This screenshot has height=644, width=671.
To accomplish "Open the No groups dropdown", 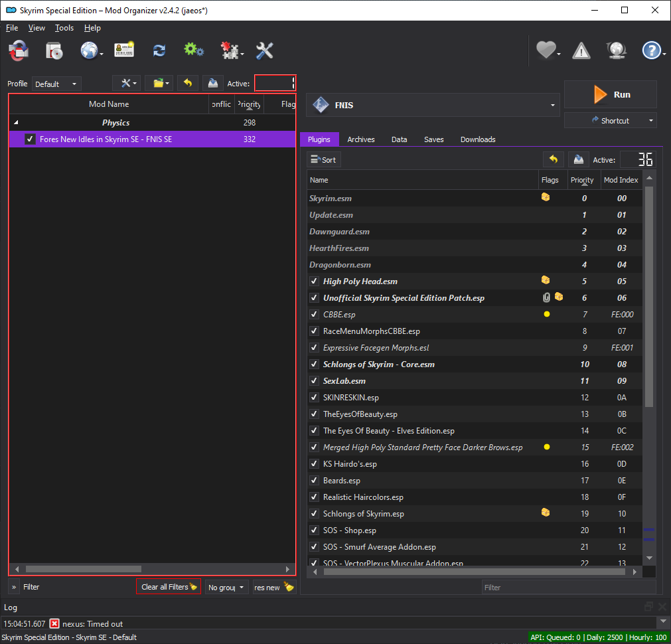I will 227,588.
